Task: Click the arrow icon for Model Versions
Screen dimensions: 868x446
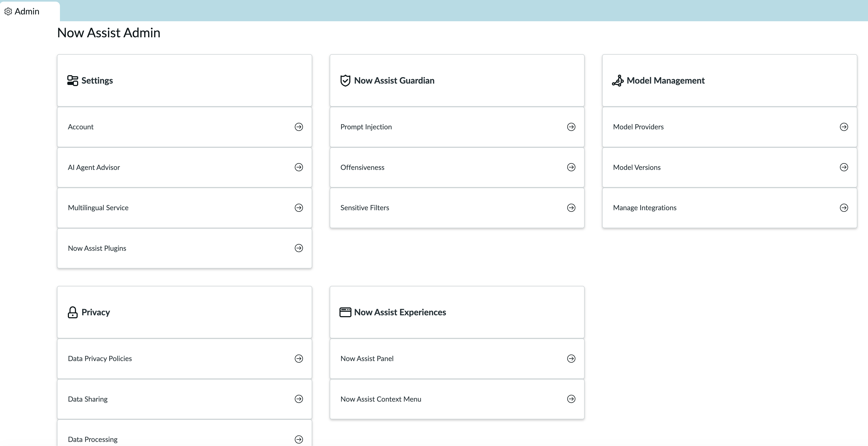Action: (x=844, y=167)
